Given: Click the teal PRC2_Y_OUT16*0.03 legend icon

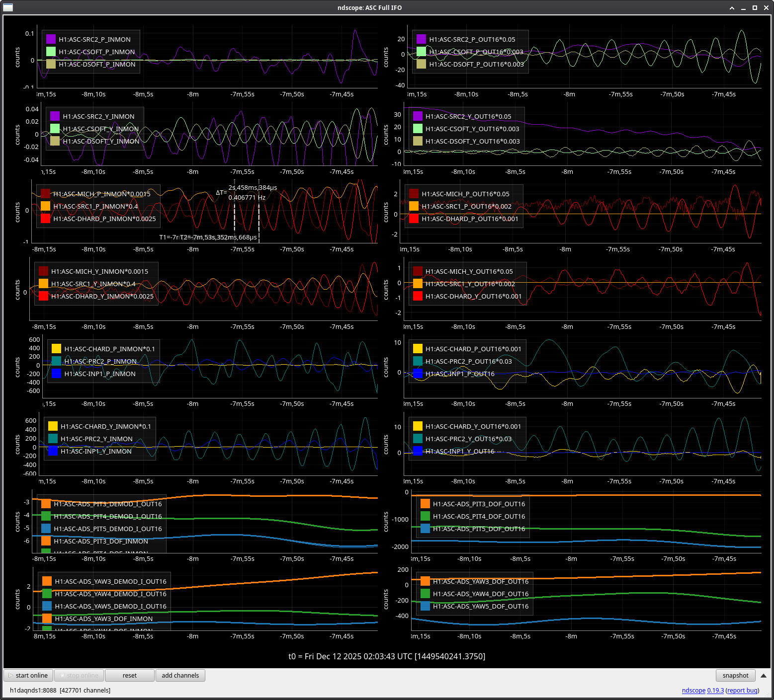Looking at the screenshot, I should (x=418, y=439).
